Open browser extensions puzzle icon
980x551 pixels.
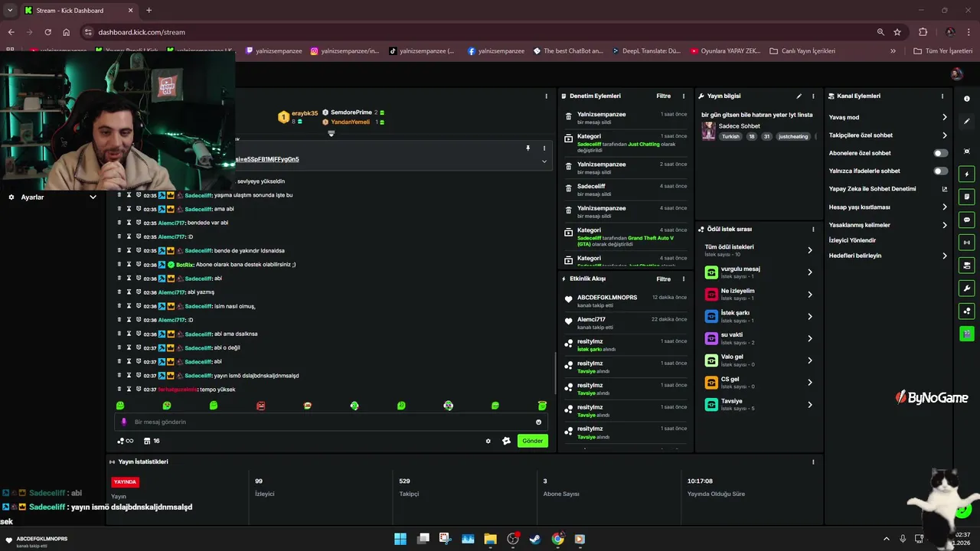click(923, 32)
